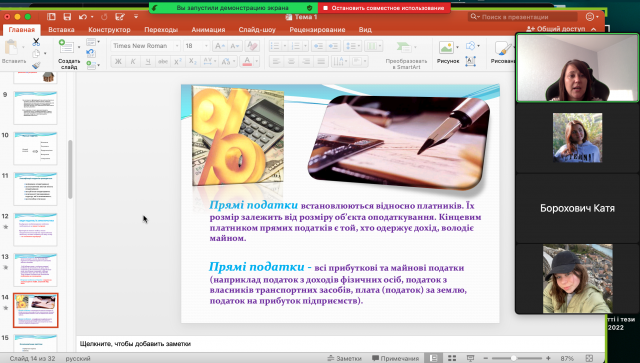The width and height of the screenshot is (640, 363).
Task: Insert a text box icon
Action: coord(471,61)
